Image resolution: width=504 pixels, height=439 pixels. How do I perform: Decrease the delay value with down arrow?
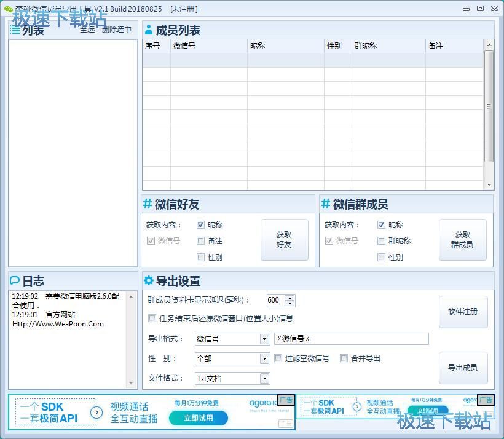pos(290,303)
